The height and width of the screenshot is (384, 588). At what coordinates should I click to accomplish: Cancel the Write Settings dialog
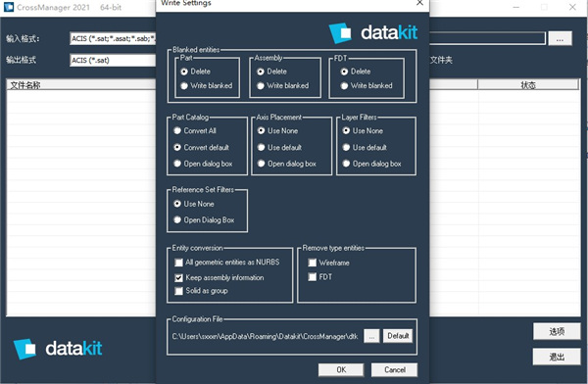(395, 369)
